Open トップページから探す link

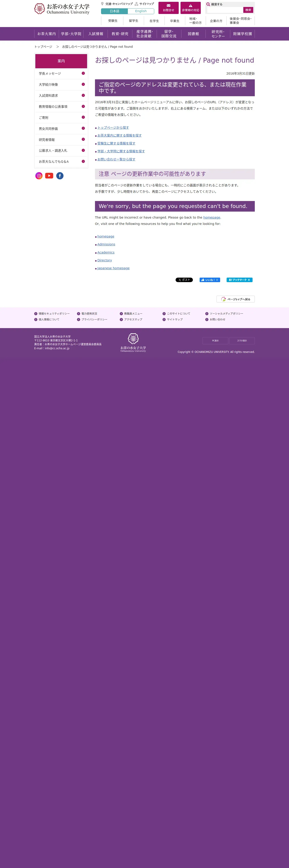(x=113, y=127)
